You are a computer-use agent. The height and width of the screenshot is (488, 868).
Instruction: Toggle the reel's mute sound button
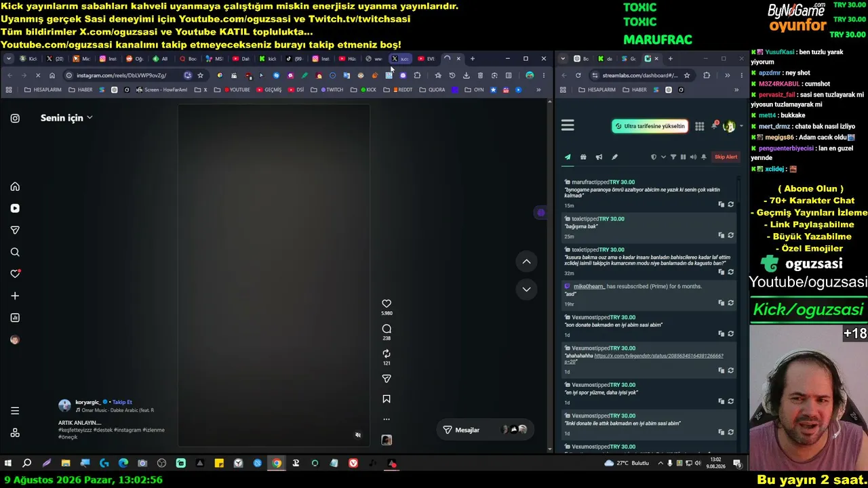point(358,435)
